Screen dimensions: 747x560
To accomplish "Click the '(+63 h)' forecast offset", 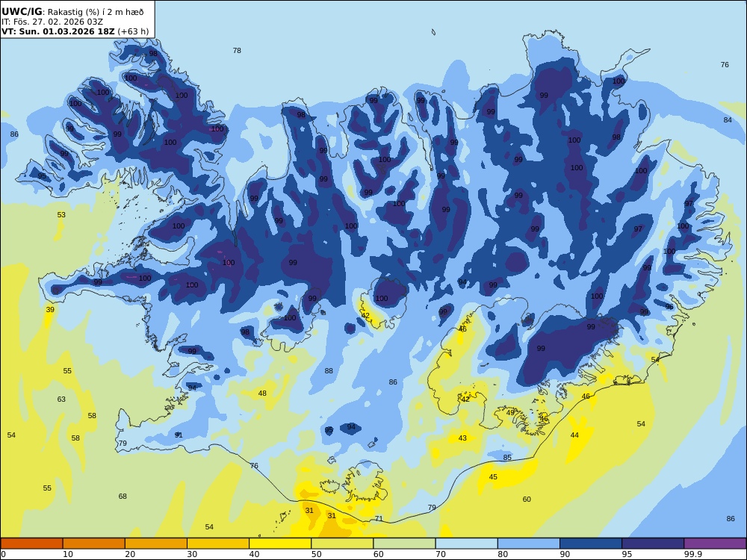I will [134, 31].
